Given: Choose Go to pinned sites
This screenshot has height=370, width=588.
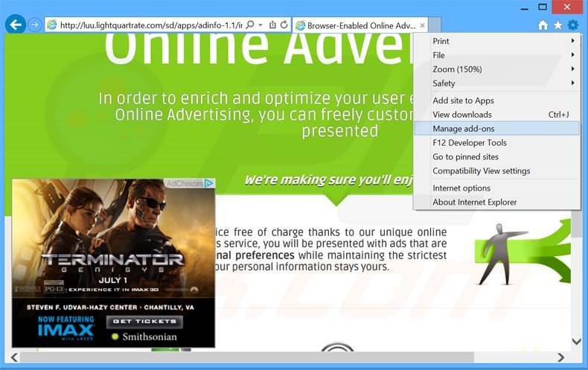Looking at the screenshot, I should pos(498,157).
